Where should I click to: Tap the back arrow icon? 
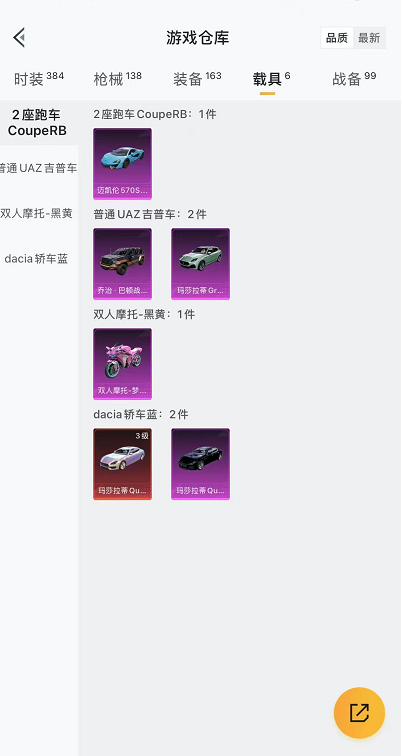(x=19, y=38)
